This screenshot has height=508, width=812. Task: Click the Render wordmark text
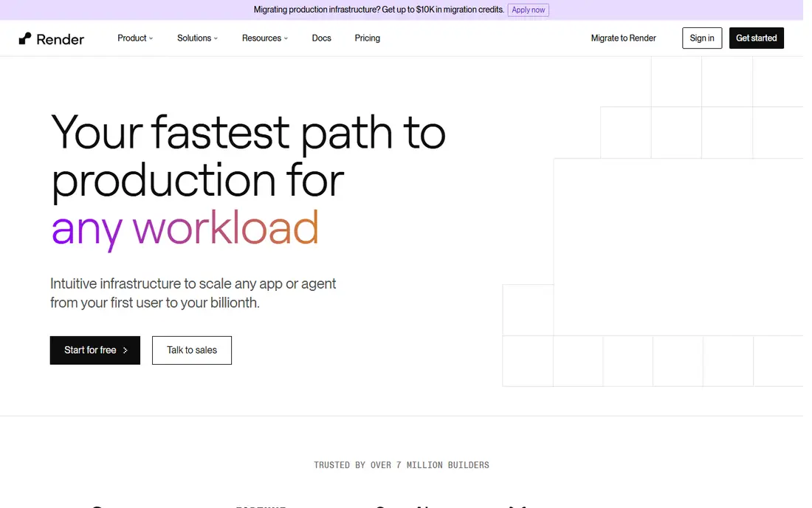(60, 39)
